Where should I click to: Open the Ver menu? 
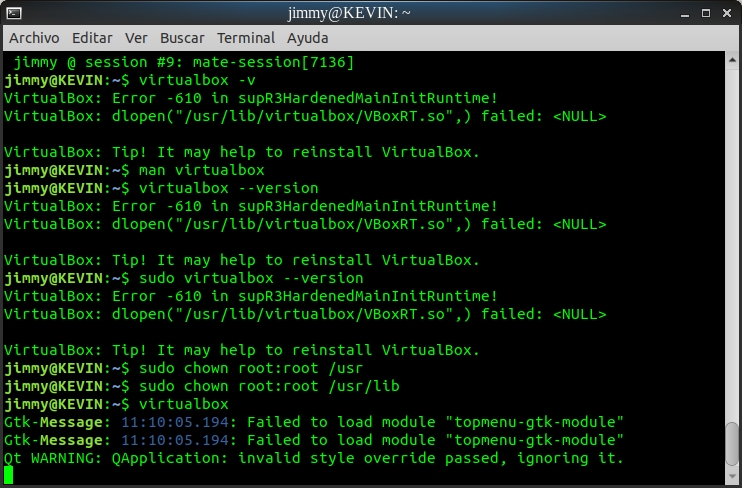click(136, 38)
